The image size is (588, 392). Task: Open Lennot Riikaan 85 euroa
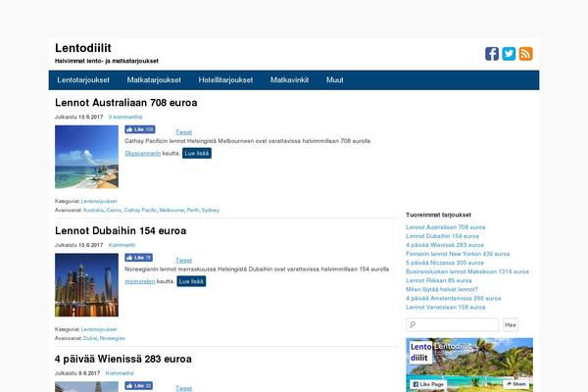tap(439, 280)
